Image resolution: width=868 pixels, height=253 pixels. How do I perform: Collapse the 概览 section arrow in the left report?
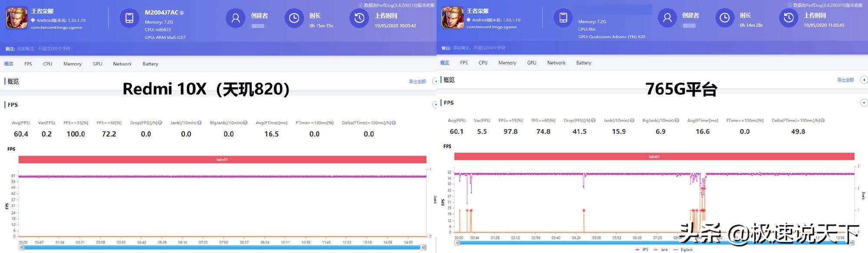point(434,81)
